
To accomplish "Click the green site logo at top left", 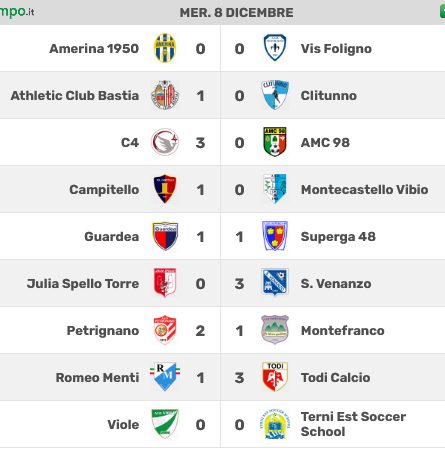I will click(x=17, y=12).
